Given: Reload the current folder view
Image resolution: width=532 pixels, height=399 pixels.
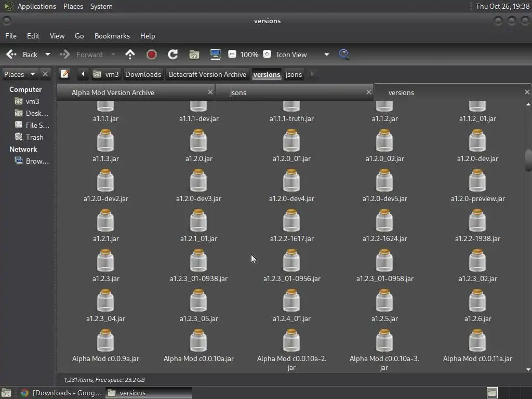Looking at the screenshot, I should click(172, 55).
